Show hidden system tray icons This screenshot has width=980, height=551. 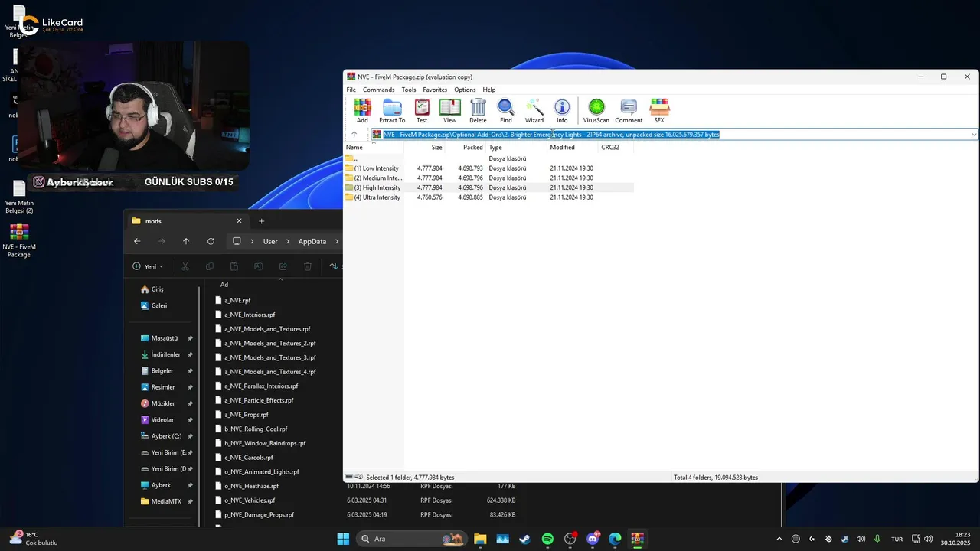tap(779, 539)
